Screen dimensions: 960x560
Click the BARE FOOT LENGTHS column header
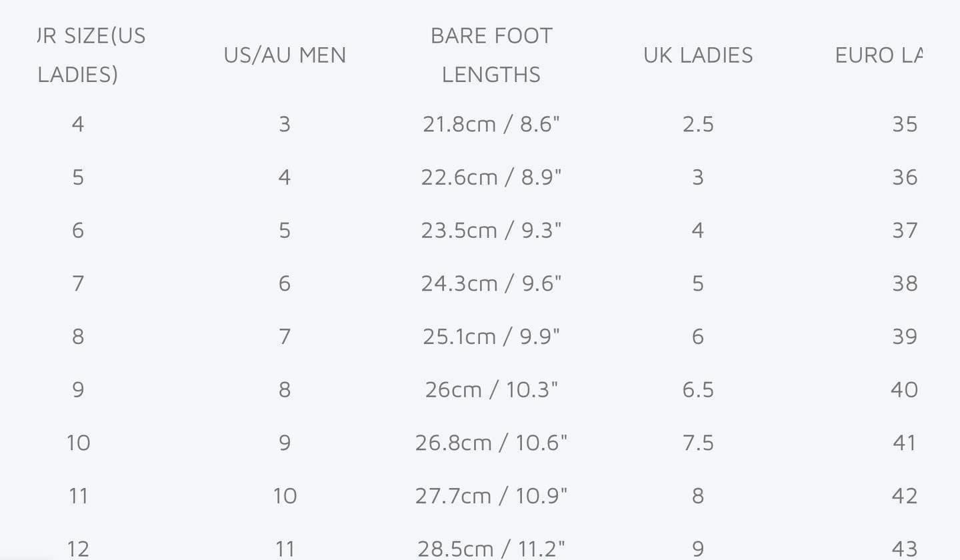(491, 55)
